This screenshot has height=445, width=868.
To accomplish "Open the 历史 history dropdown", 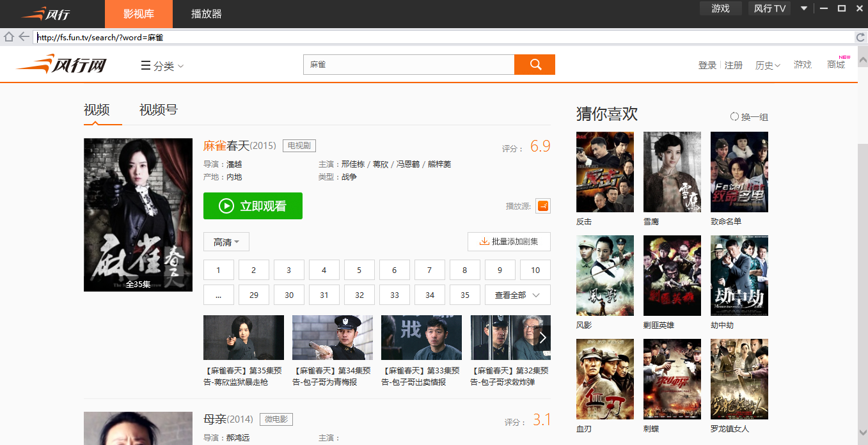I will pyautogui.click(x=766, y=65).
